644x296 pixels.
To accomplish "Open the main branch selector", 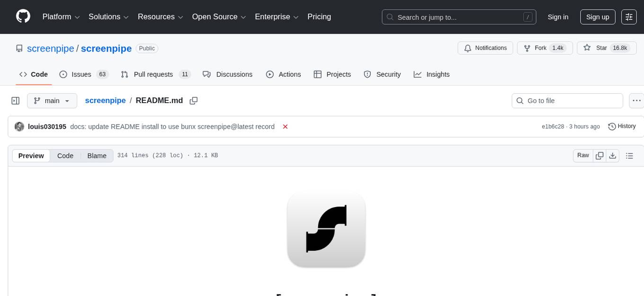I will tap(52, 100).
